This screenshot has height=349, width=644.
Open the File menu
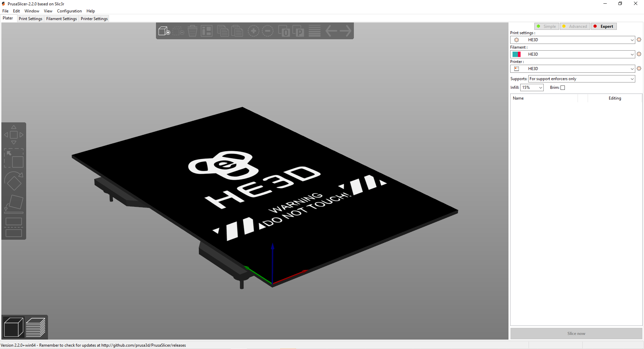point(5,11)
